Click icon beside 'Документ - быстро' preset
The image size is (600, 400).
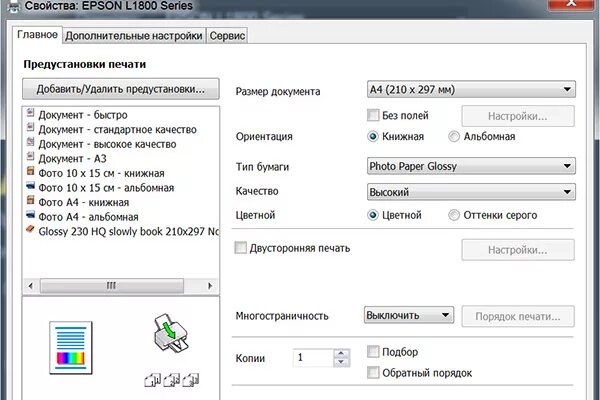tap(30, 113)
